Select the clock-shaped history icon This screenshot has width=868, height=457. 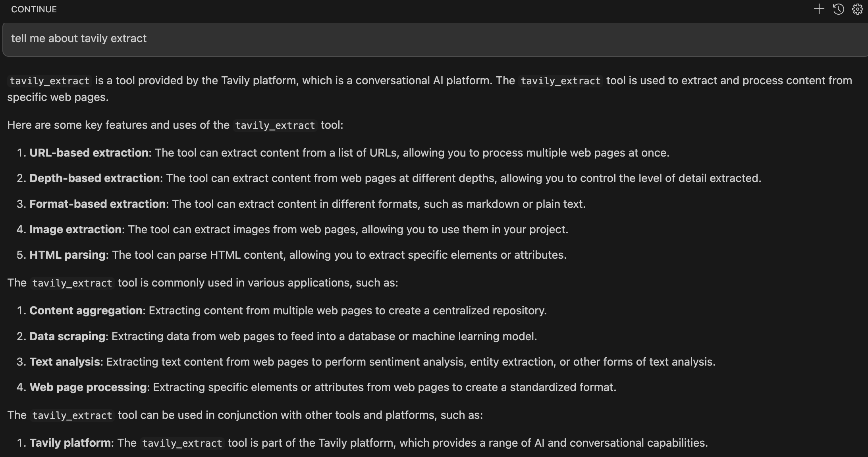point(838,9)
